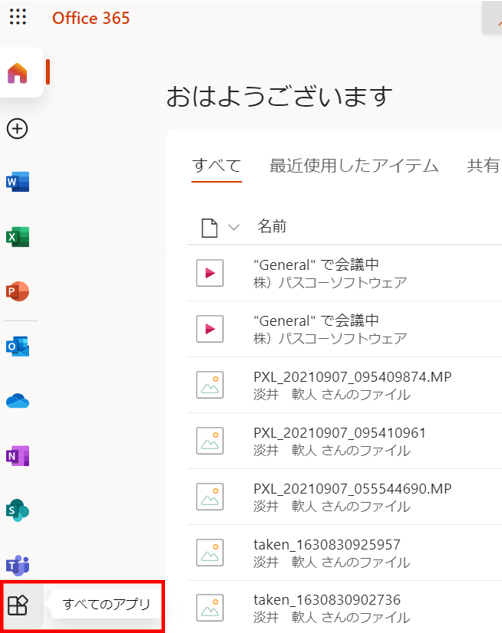Open file taken_1630830902736
Screen dimensions: 502x633
(x=327, y=600)
